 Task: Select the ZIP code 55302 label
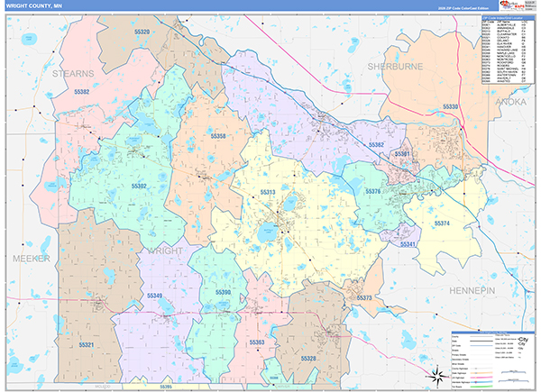pos(137,186)
